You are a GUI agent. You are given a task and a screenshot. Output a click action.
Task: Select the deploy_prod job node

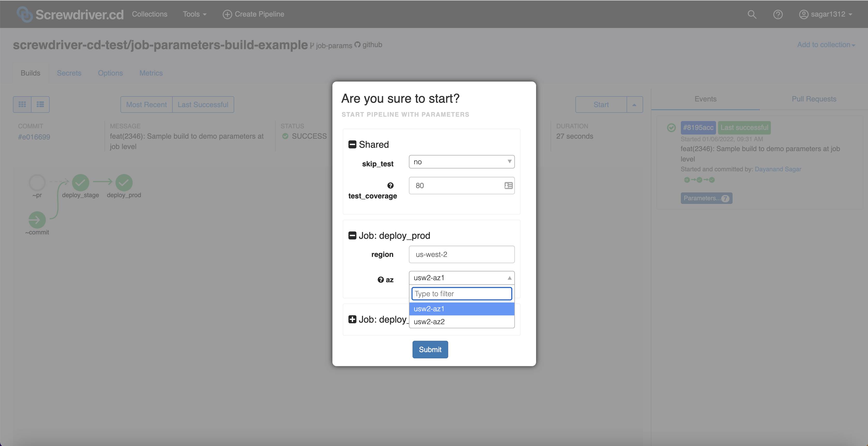point(124,182)
